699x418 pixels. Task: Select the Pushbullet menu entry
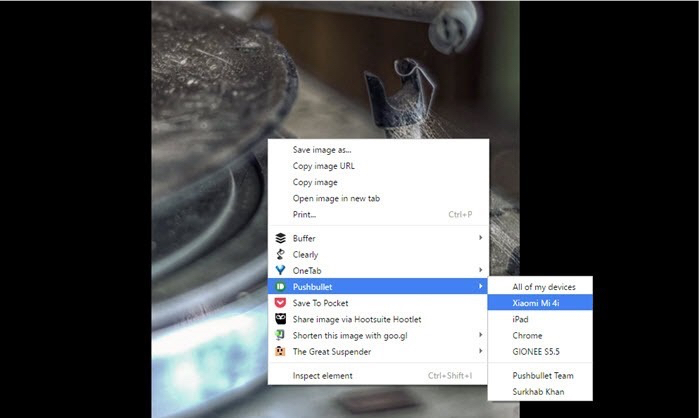378,287
